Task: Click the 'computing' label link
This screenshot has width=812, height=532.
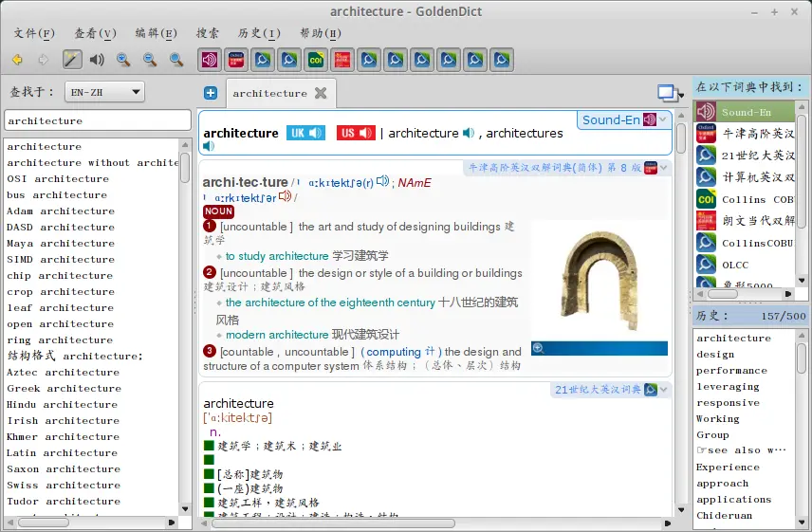Action: point(393,352)
